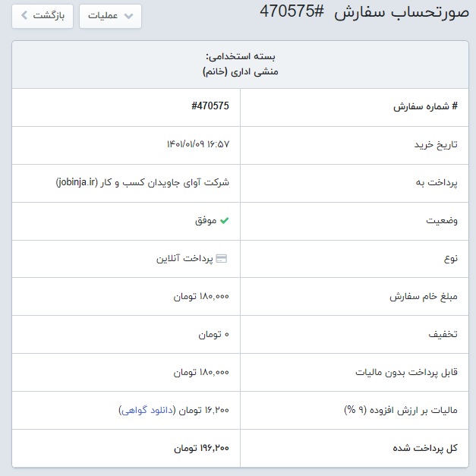This screenshot has width=476, height=476.
Task: Click the total paid amount ۱۹۶,۲۰۰ تومان
Action: 200,448
